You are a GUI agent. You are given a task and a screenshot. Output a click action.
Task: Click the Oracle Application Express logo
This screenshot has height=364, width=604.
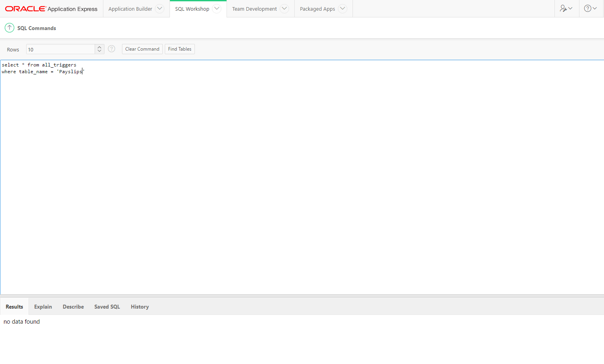(x=51, y=8)
